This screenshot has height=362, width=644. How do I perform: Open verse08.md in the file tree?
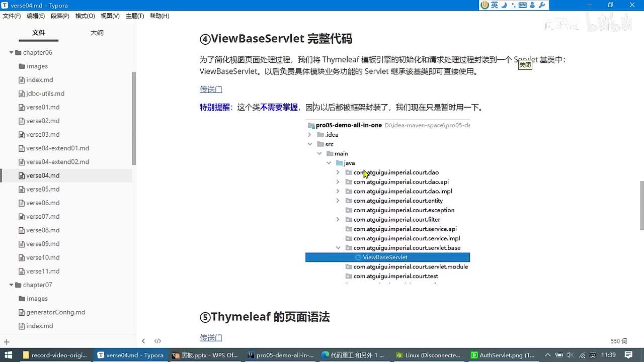(x=43, y=230)
